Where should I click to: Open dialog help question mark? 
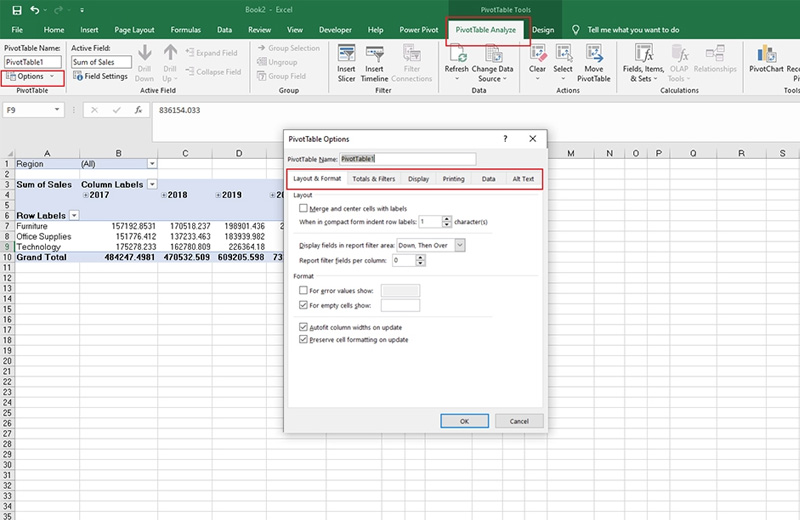tap(505, 139)
